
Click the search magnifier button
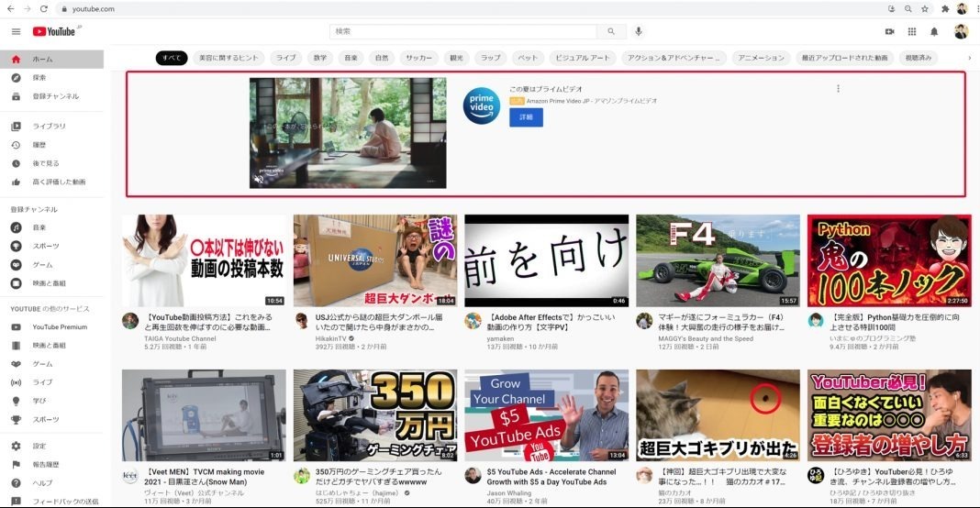[x=610, y=31]
